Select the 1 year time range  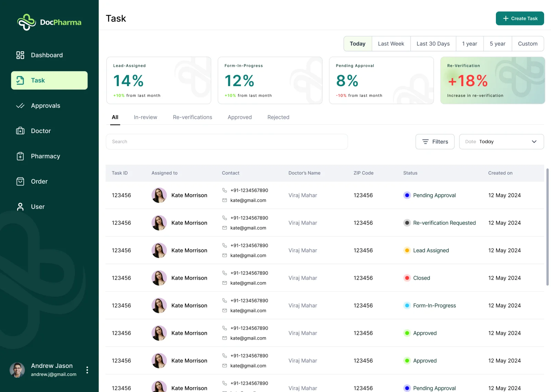470,44
